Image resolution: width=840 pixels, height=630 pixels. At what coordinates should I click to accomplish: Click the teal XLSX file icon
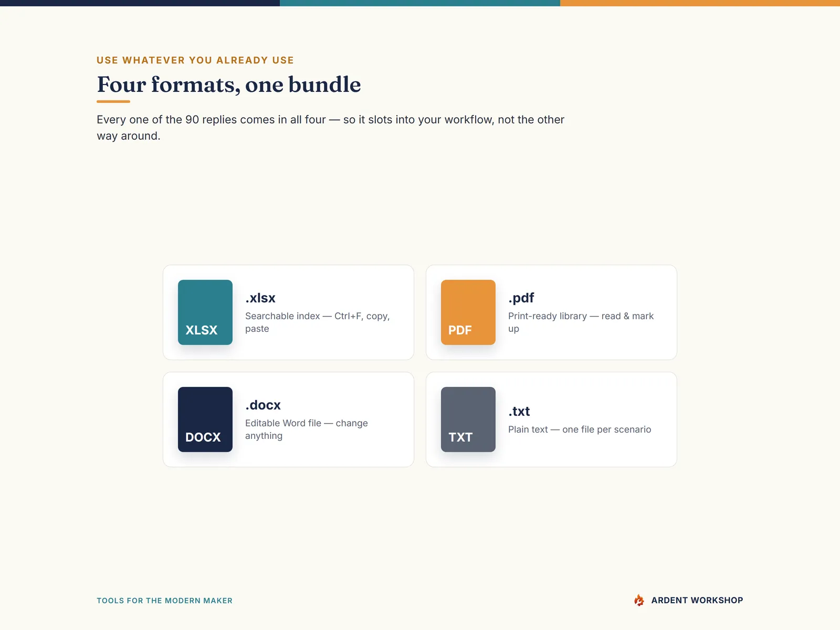click(x=205, y=312)
